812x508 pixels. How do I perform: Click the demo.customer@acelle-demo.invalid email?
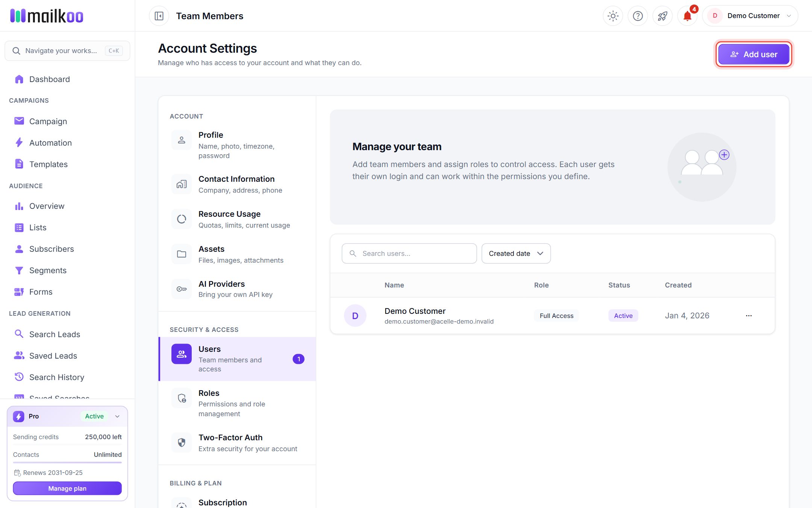439,321
